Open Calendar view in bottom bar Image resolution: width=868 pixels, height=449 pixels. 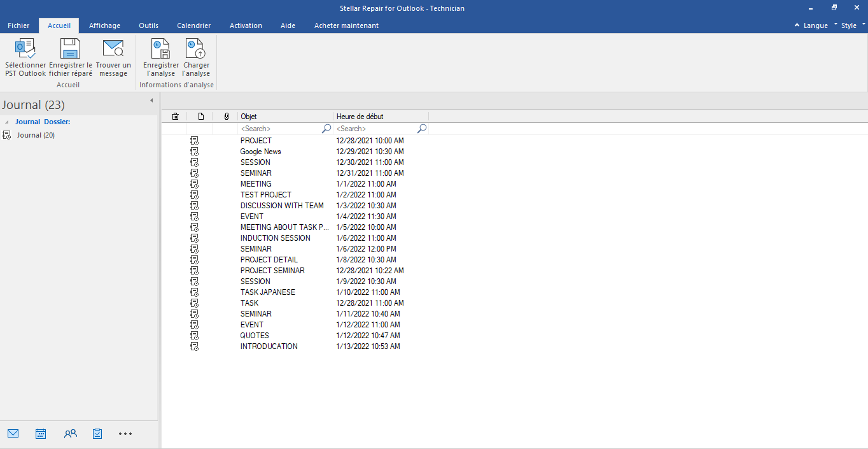tap(41, 434)
